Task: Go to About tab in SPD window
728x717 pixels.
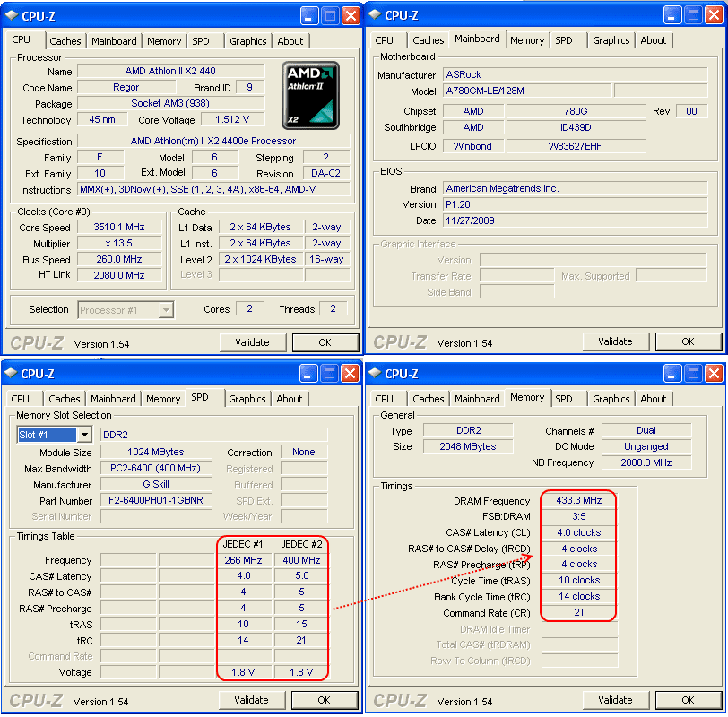Action: 290,399
